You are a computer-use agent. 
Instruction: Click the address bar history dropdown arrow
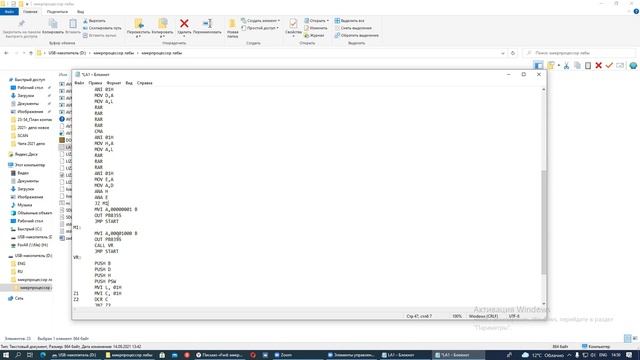click(503, 53)
